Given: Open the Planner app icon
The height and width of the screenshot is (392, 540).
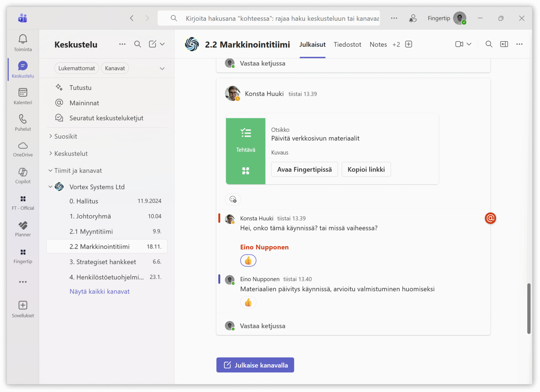Looking at the screenshot, I should pos(23,225).
